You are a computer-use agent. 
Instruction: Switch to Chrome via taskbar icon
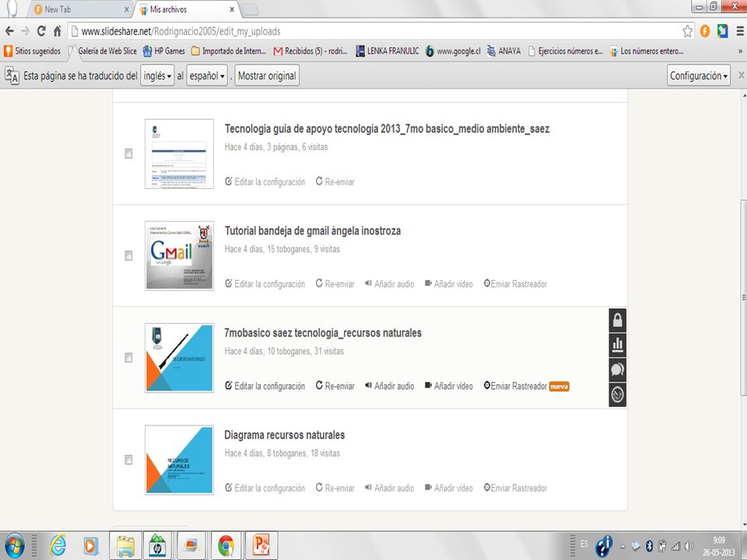[226, 546]
